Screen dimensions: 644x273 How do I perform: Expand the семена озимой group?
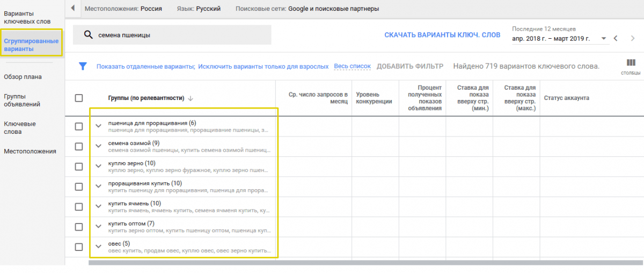pos(98,146)
